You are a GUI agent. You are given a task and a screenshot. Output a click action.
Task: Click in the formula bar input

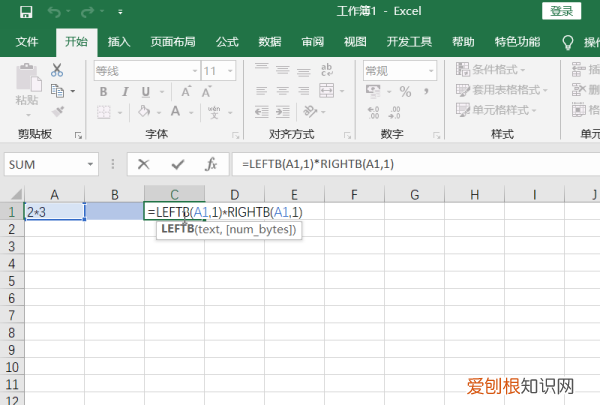(416, 164)
